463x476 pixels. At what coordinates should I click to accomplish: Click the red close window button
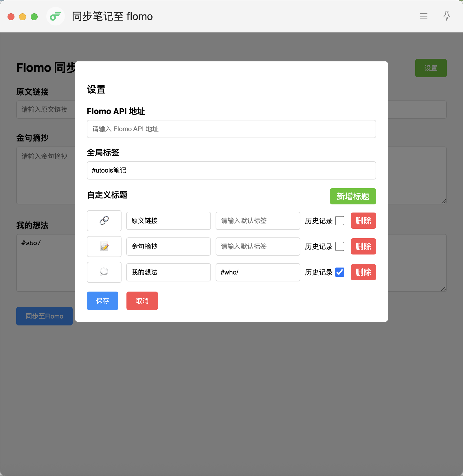[x=11, y=17]
